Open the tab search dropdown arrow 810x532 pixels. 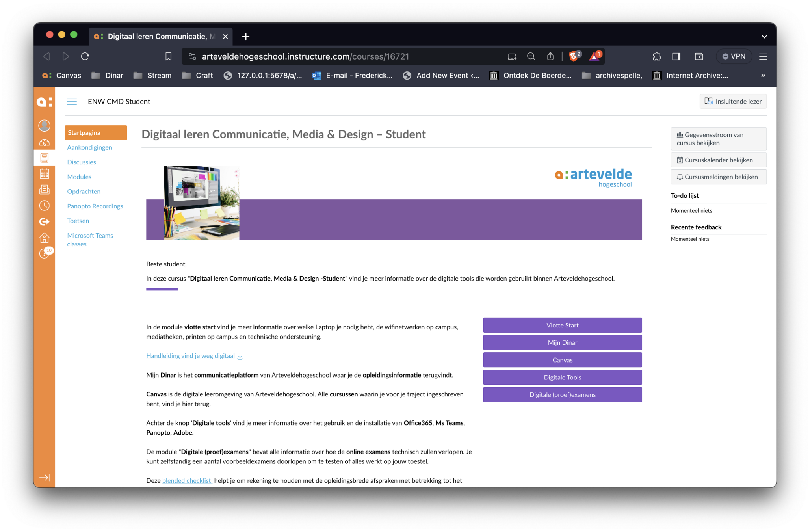pos(764,36)
